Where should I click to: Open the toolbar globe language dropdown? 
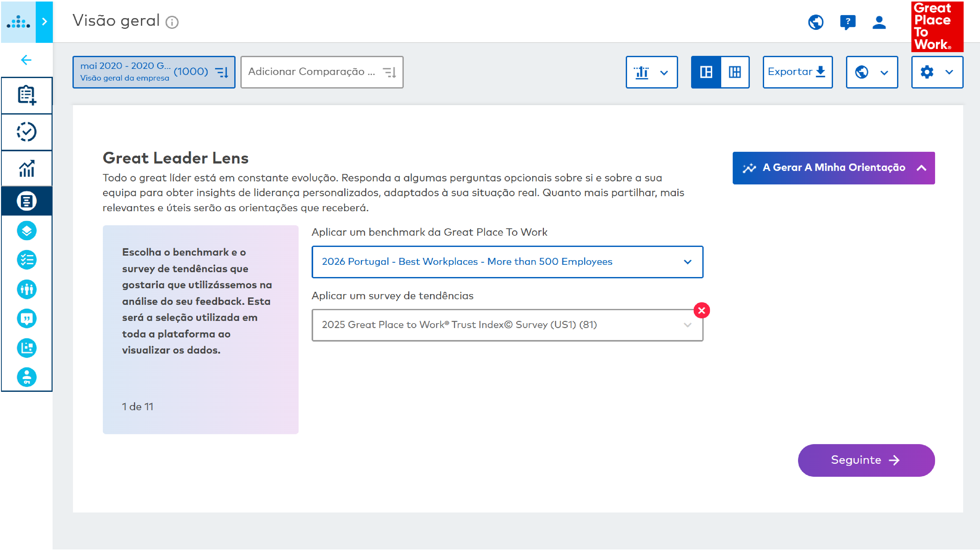click(872, 72)
